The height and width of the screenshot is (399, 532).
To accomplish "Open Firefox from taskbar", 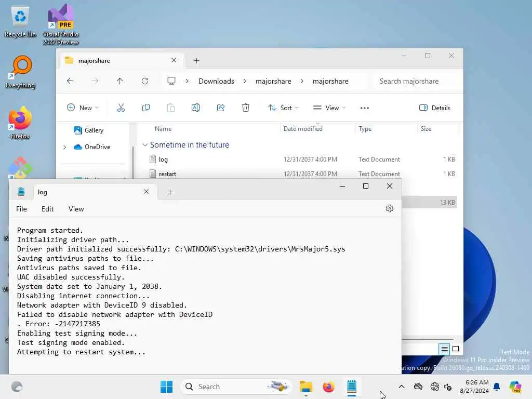I will coord(328,387).
